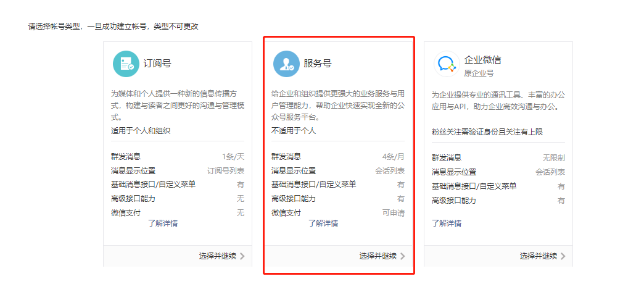
Task: Click the 企业微信 chat bubble logo
Action: tap(447, 64)
